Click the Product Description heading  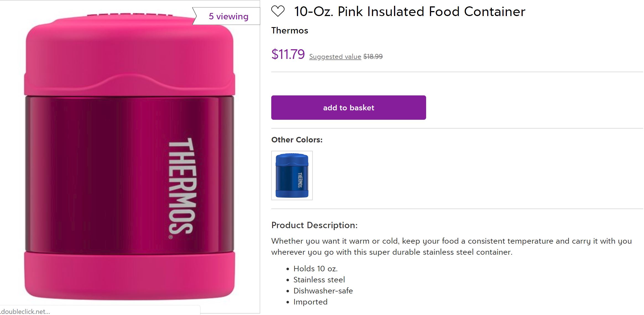coord(314,225)
